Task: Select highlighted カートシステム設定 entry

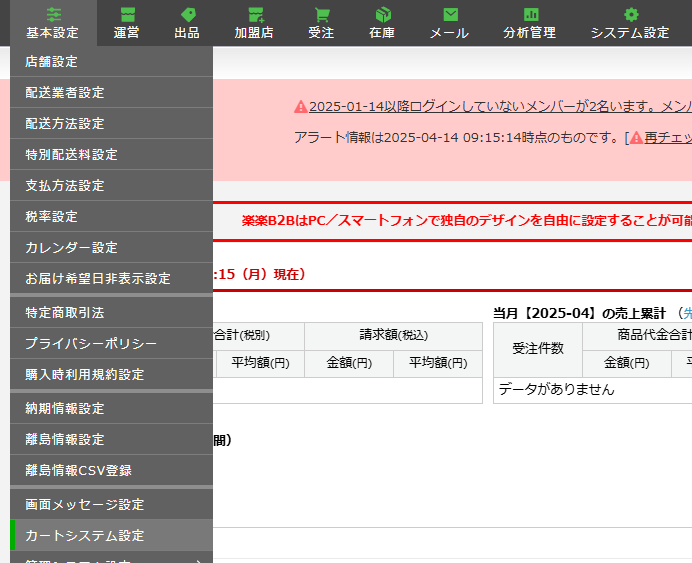Action: pyautogui.click(x=111, y=535)
